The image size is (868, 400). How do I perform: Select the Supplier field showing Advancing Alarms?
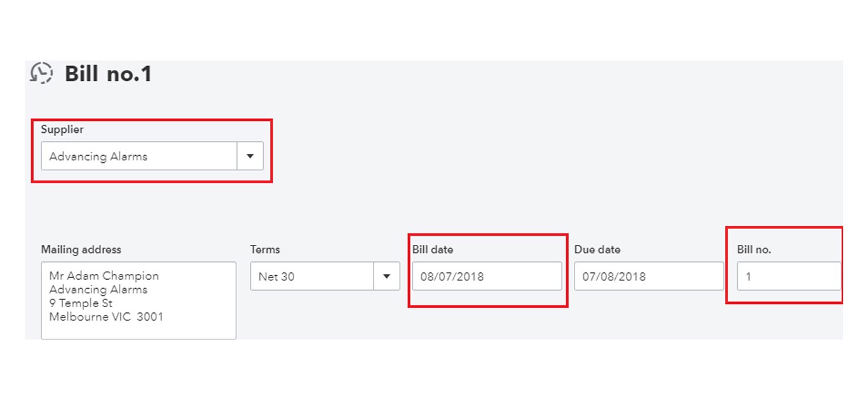click(152, 156)
